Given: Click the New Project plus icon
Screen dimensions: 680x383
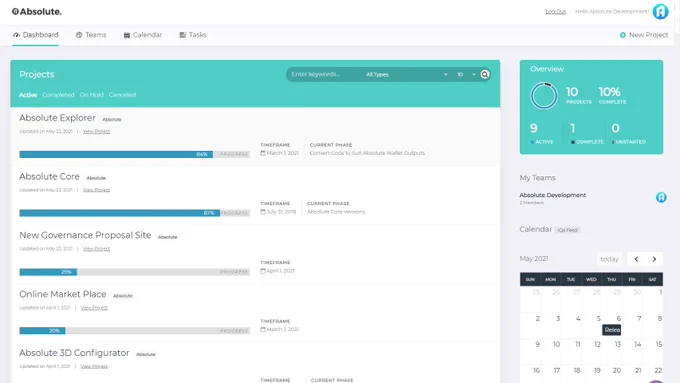Looking at the screenshot, I should (623, 35).
